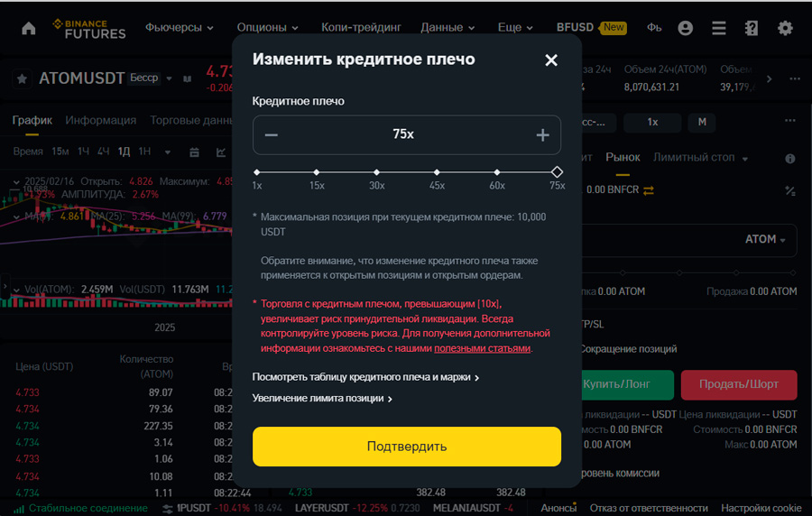
Task: Collapse the MA indicator row chevron
Action: (16, 217)
